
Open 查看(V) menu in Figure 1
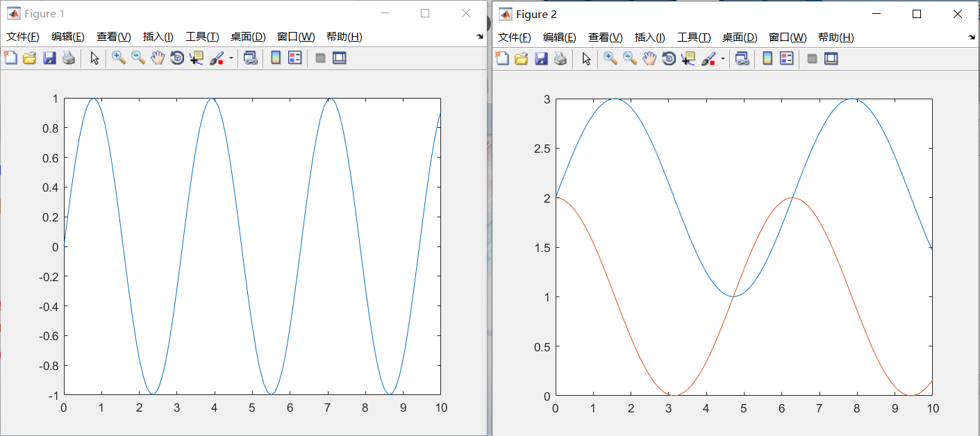(114, 37)
